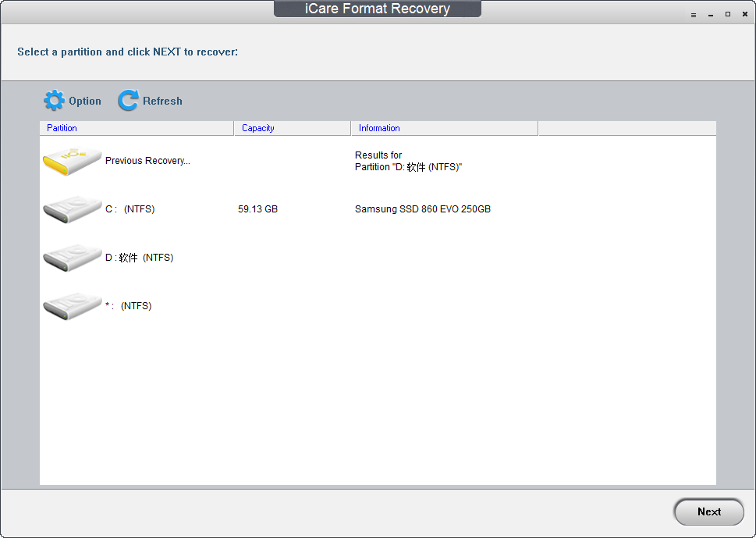Open the title bar menu icon
The height and width of the screenshot is (538, 756).
point(694,15)
